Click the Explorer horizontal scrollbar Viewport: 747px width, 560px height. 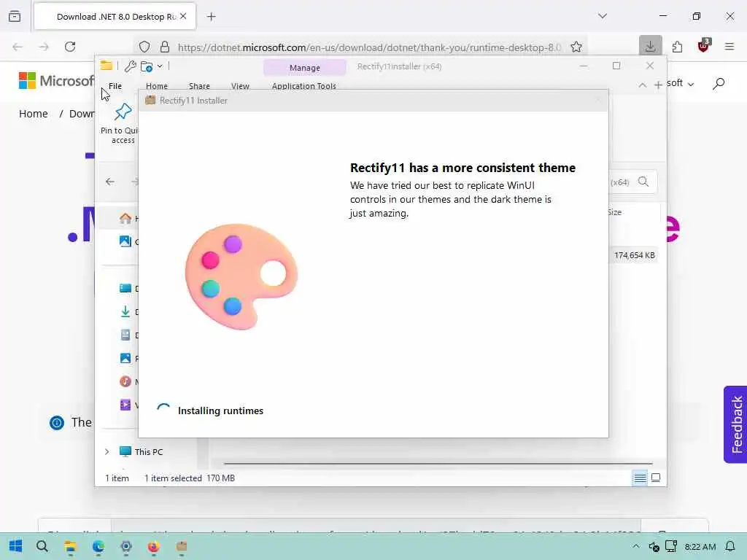pos(438,463)
